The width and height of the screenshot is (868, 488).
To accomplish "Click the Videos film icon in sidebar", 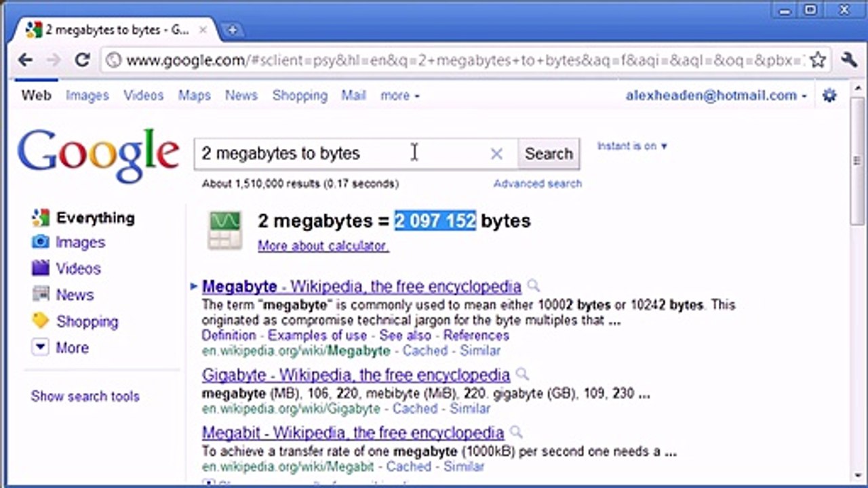I will [x=40, y=268].
